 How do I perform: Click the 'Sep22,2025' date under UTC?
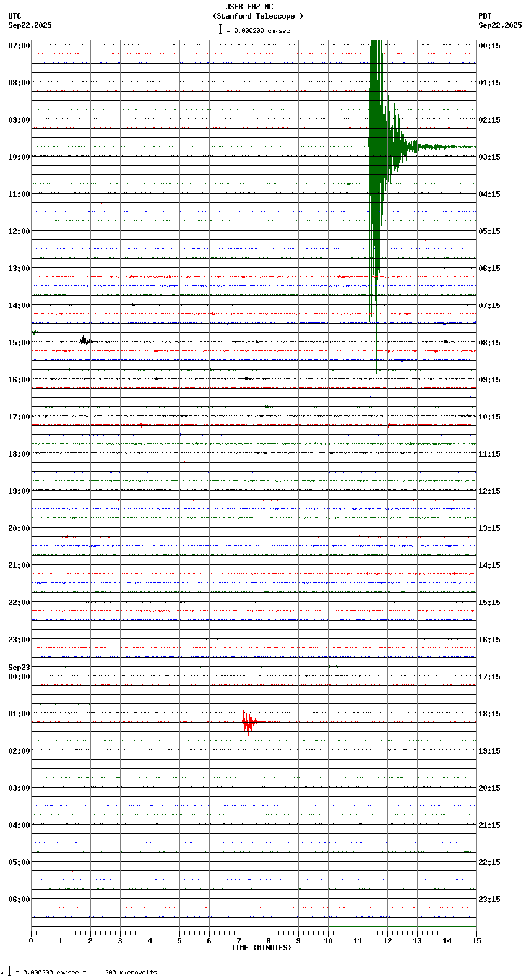tap(30, 25)
